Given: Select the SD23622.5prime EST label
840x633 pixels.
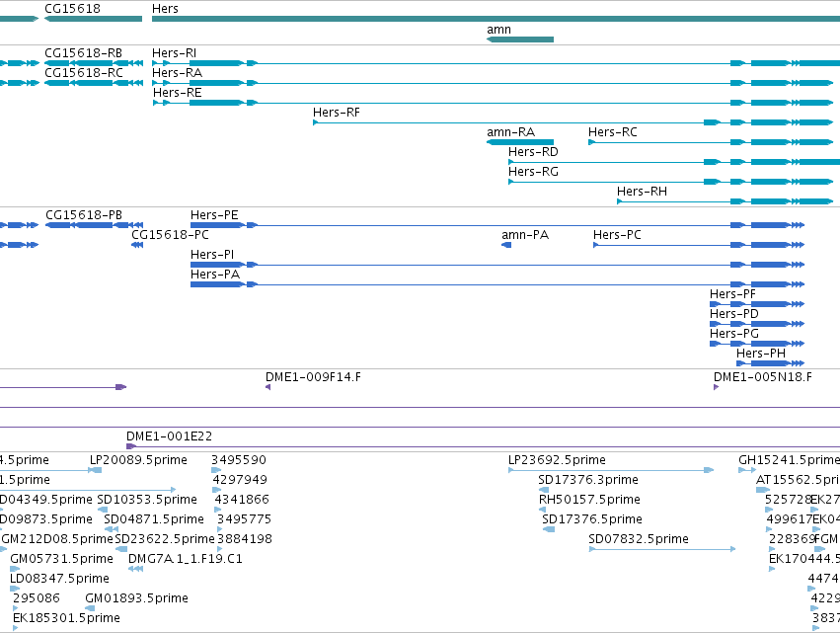Looking at the screenshot, I should tap(165, 540).
